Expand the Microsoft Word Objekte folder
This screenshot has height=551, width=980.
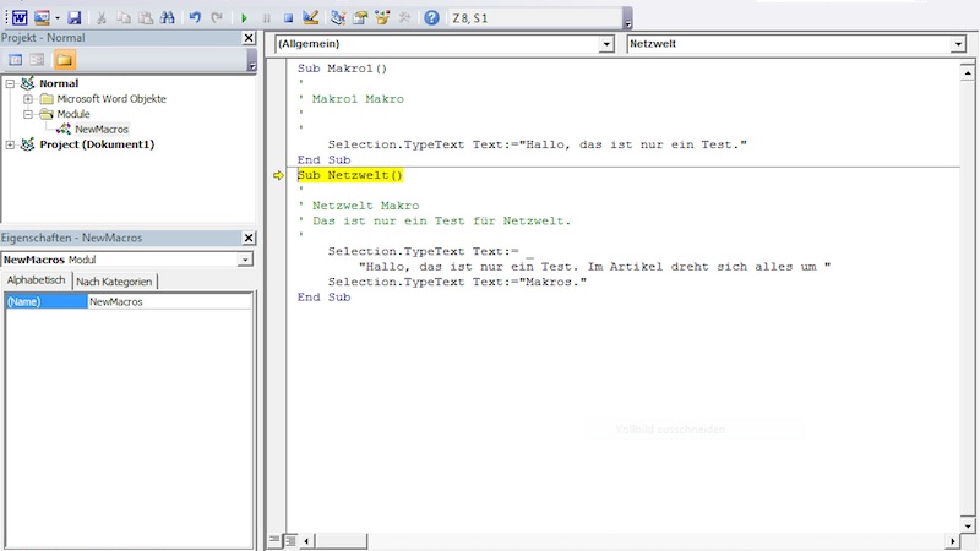coord(28,99)
